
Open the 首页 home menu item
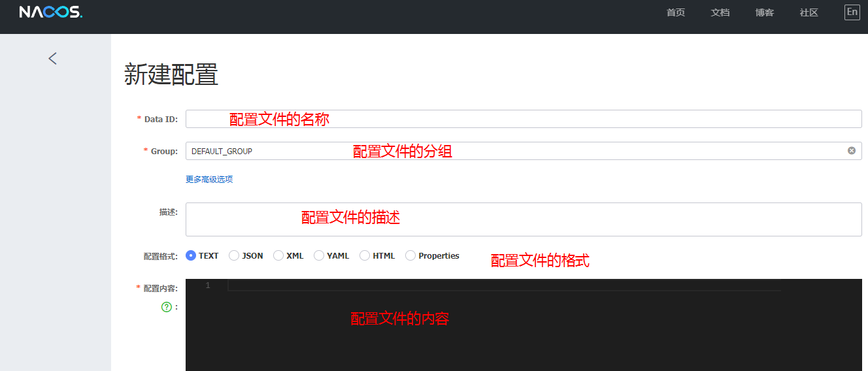675,12
